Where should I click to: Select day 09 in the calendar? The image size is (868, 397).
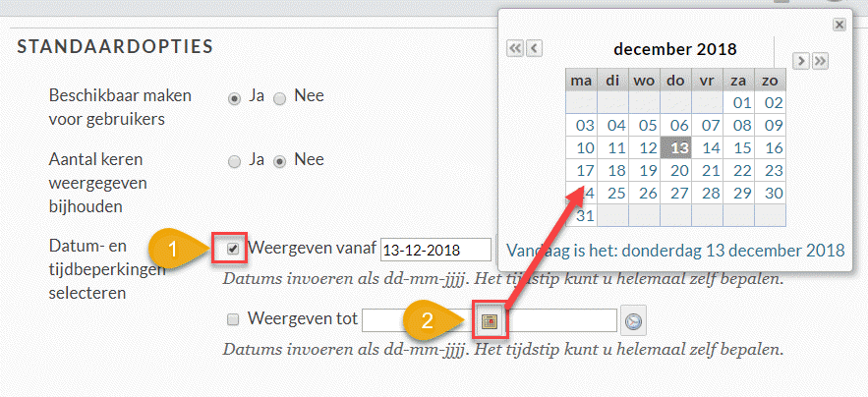point(770,125)
